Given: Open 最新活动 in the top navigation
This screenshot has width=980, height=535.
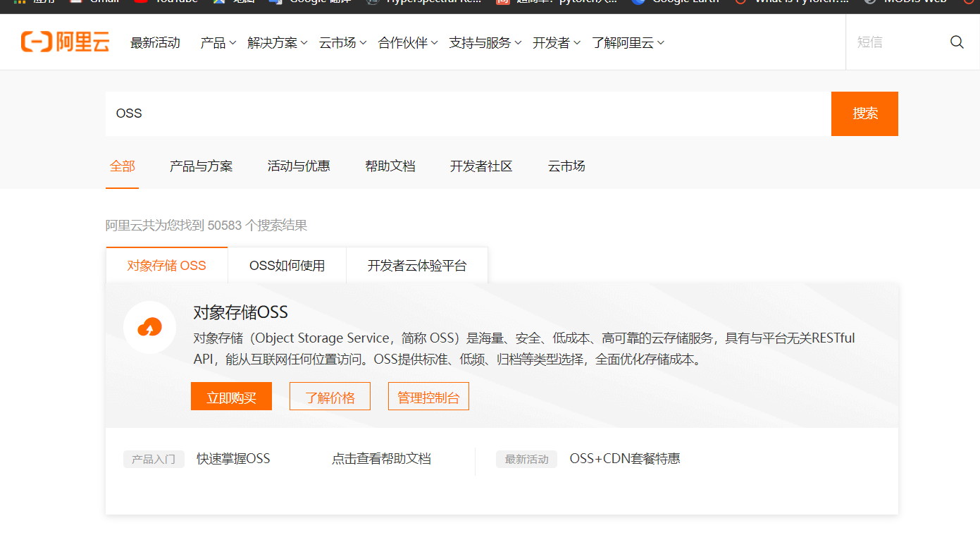Looking at the screenshot, I should tap(155, 43).
